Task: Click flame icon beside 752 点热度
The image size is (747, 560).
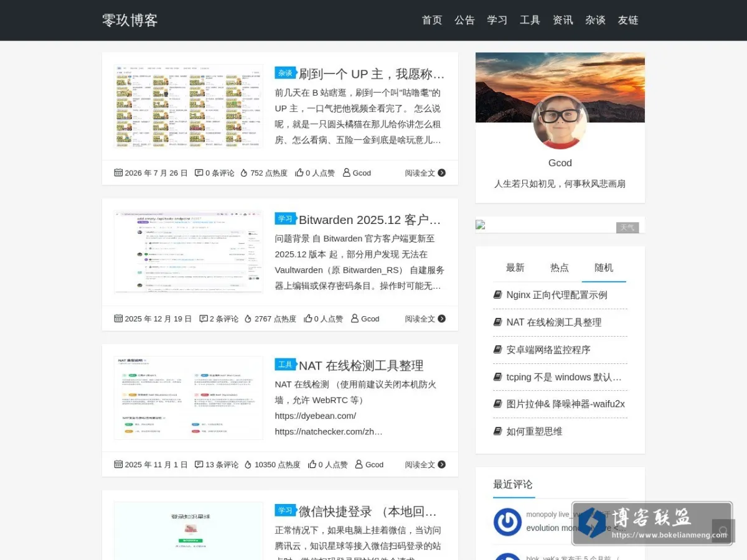Action: (x=244, y=173)
